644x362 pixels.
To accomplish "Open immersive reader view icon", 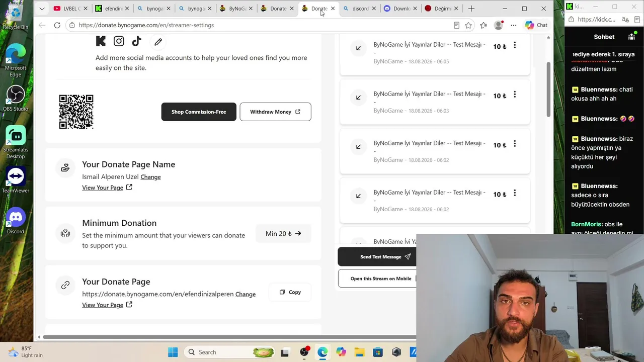I will [456, 25].
